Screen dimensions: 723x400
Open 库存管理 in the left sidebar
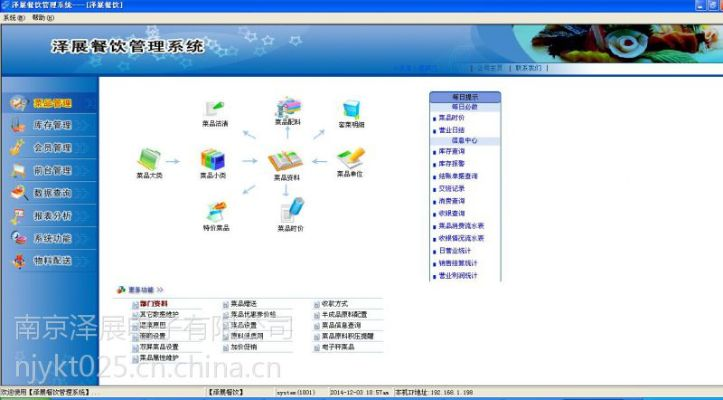(x=52, y=125)
